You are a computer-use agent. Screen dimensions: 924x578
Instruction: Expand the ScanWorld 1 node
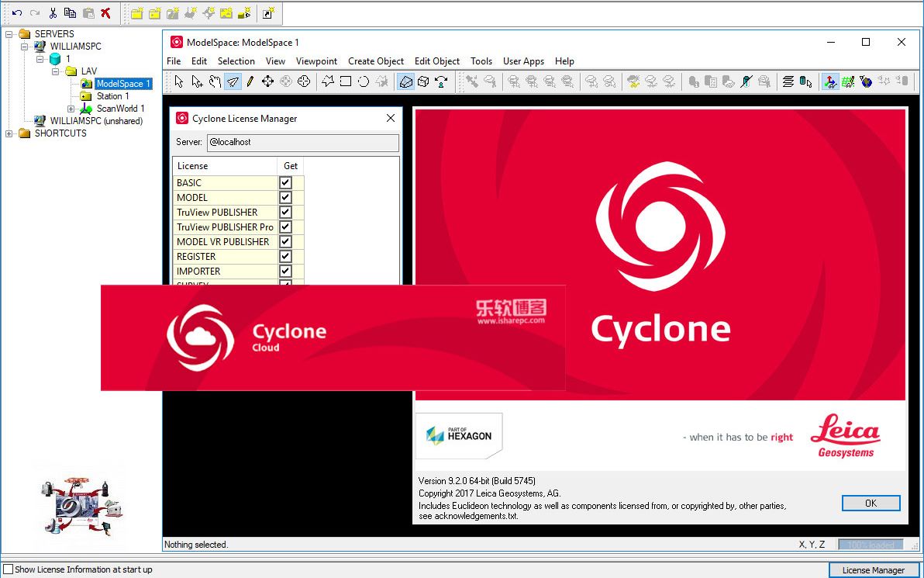71,109
